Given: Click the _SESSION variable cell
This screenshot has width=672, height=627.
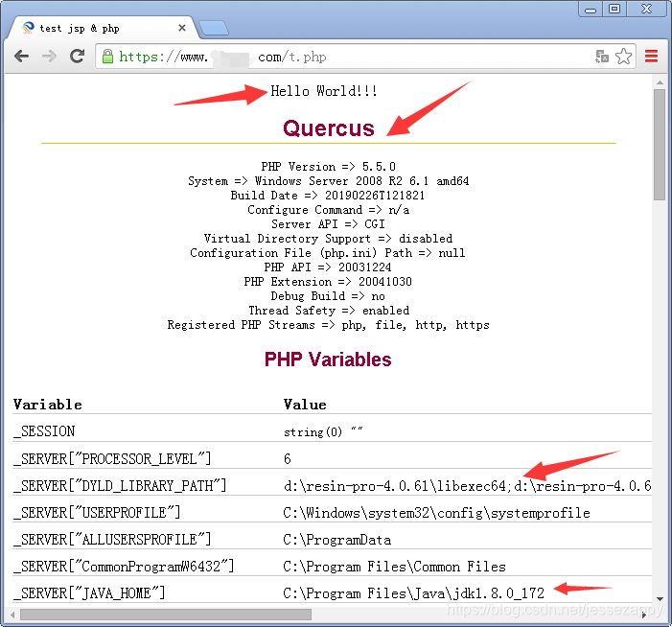Looking at the screenshot, I should pyautogui.click(x=44, y=431).
